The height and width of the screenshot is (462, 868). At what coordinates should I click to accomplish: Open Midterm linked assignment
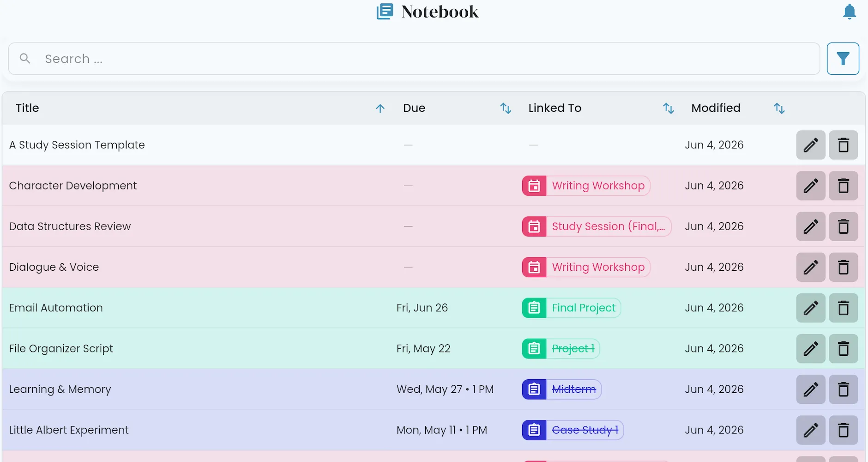[561, 389]
